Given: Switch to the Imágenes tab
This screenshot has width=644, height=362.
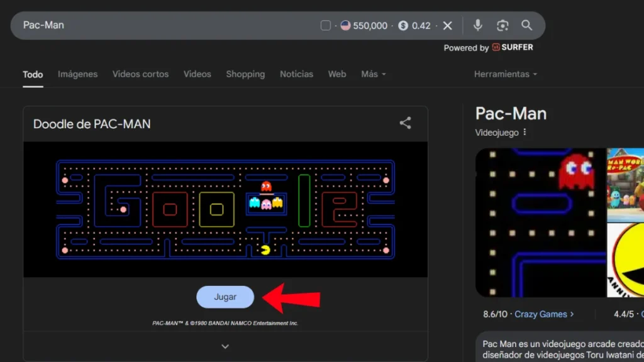Looking at the screenshot, I should (77, 74).
